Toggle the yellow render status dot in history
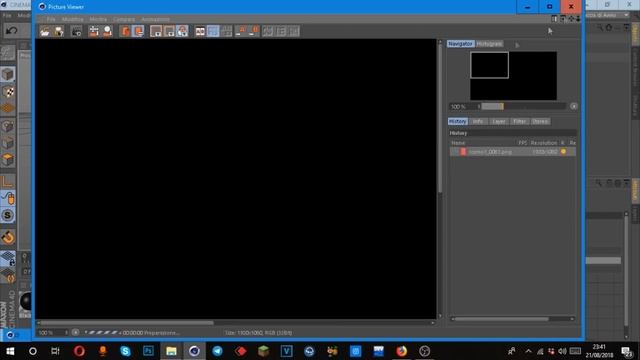640x360 pixels. [563, 152]
